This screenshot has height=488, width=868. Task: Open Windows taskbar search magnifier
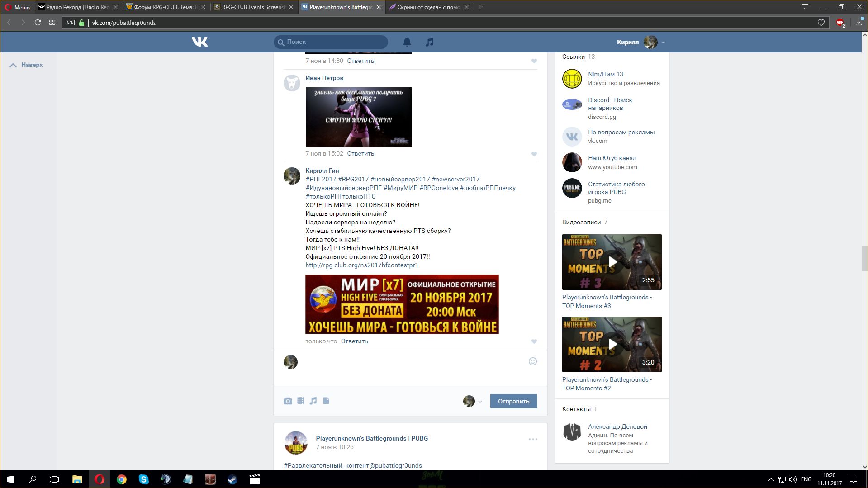click(33, 479)
